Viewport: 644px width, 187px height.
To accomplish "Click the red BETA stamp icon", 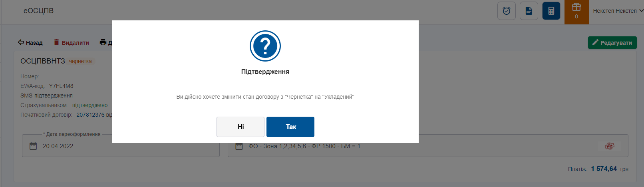I will (609, 146).
